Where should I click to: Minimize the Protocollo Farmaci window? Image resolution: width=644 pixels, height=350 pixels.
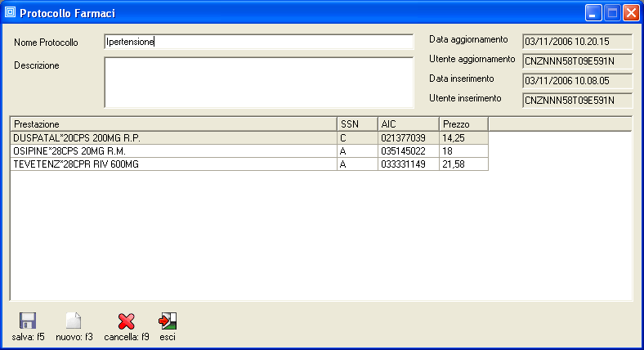[x=594, y=13]
